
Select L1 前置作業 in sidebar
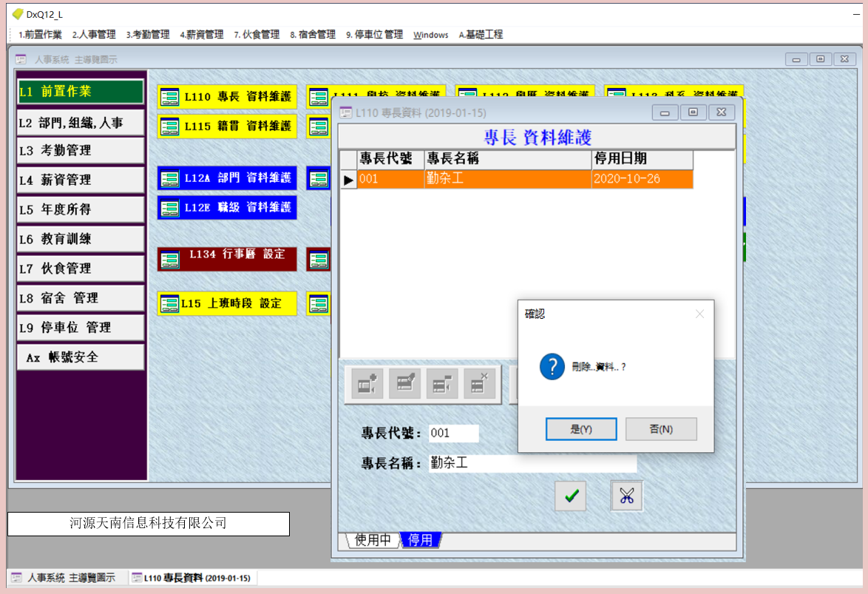81,92
